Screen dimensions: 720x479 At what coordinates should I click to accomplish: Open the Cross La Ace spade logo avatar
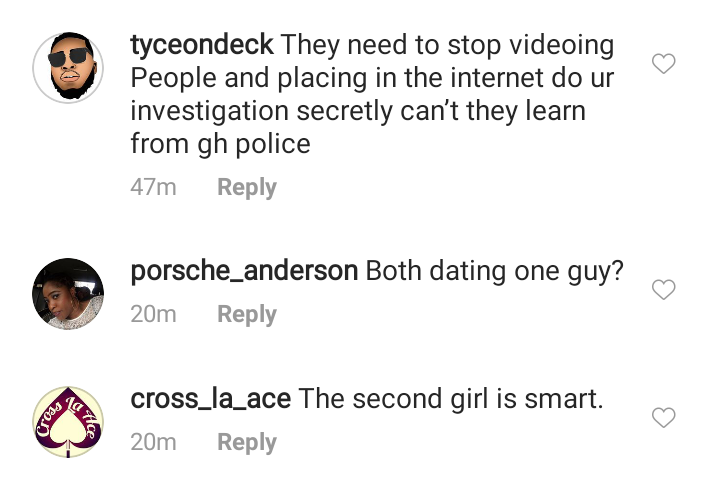[68, 422]
